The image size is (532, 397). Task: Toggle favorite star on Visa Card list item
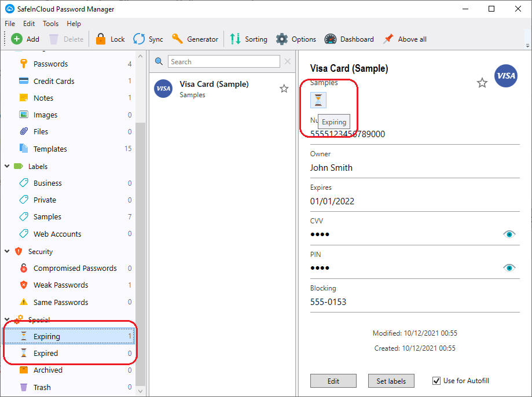point(284,89)
